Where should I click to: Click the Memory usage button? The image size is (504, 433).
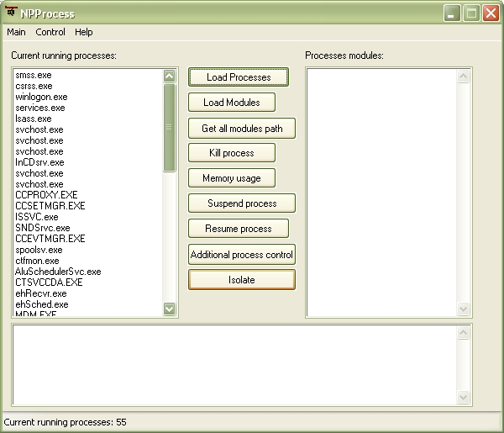[x=232, y=178]
